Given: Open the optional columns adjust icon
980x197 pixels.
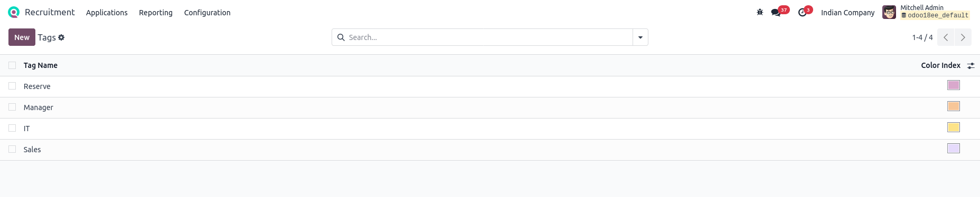Looking at the screenshot, I should click(970, 65).
